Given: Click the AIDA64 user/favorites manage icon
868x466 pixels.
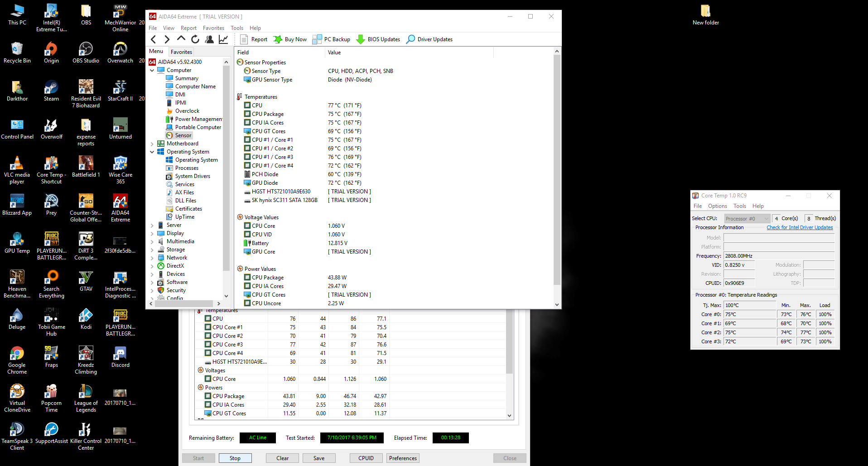Looking at the screenshot, I should point(209,39).
